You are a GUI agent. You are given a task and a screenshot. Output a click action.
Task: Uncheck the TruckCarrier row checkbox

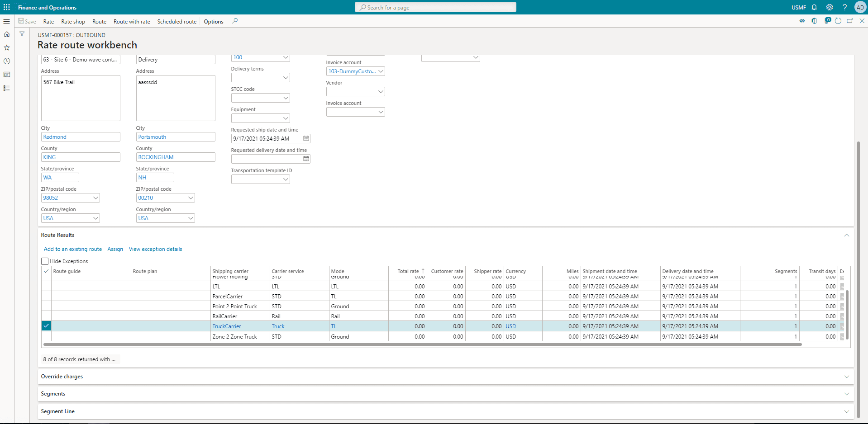coord(46,326)
